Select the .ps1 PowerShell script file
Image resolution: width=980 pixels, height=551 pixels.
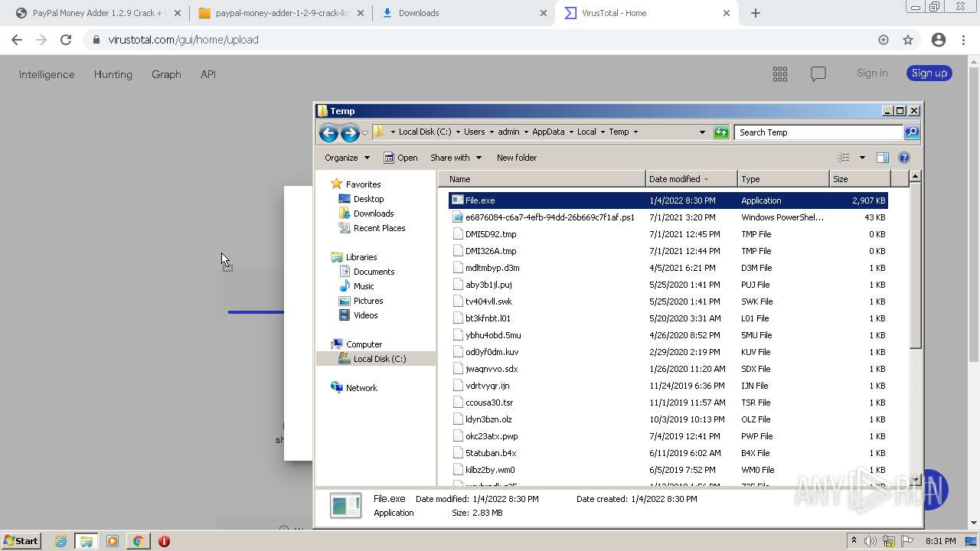point(668,217)
